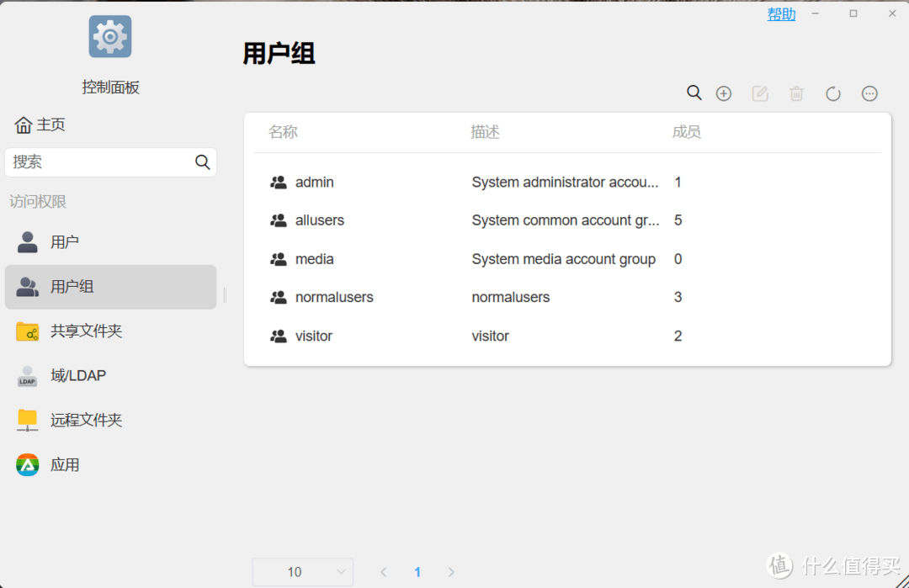
Task: Click the delete group trash icon
Action: (x=796, y=93)
